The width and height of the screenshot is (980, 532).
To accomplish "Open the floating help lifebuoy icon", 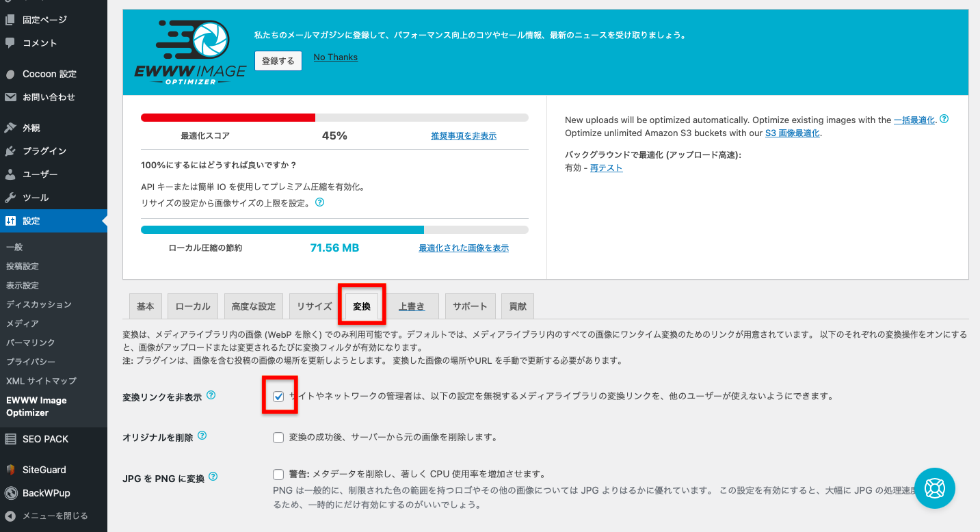I will coord(934,488).
